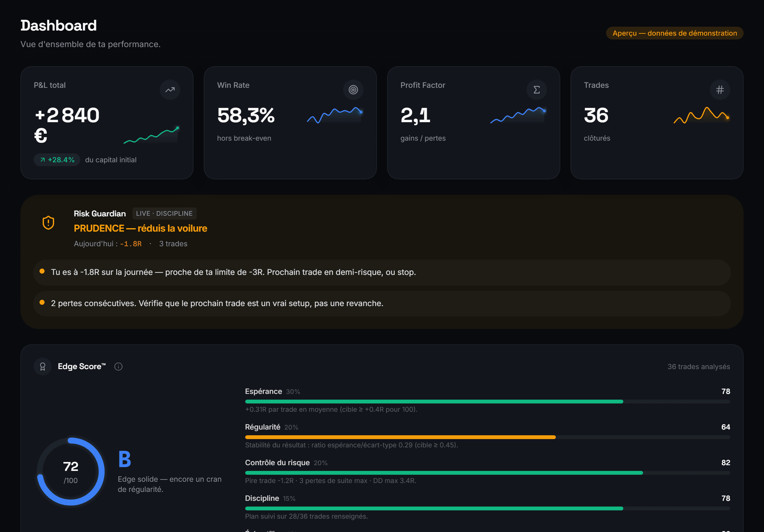Click the 72/100 circular score gauge
This screenshot has width=764, height=532.
(x=71, y=472)
